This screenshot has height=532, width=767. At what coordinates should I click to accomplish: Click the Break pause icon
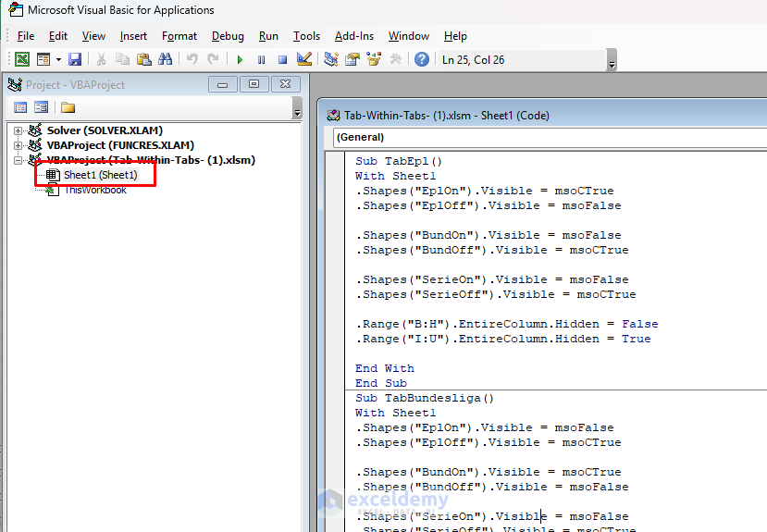coord(262,59)
